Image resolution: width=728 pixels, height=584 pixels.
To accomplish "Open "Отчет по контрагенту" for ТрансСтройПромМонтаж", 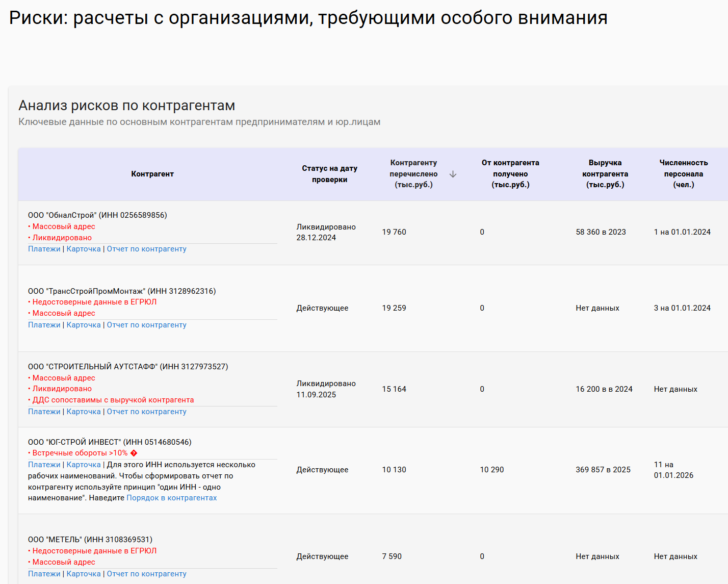I will [146, 324].
